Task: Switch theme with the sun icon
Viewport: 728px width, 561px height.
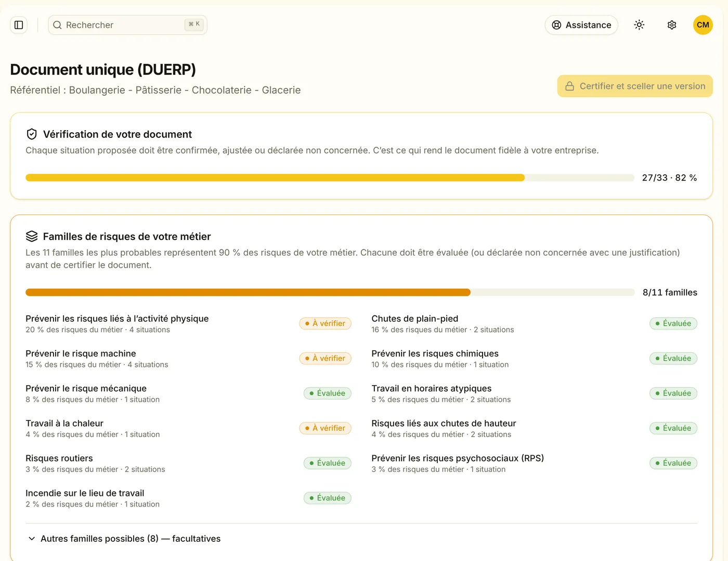Action: pyautogui.click(x=639, y=25)
